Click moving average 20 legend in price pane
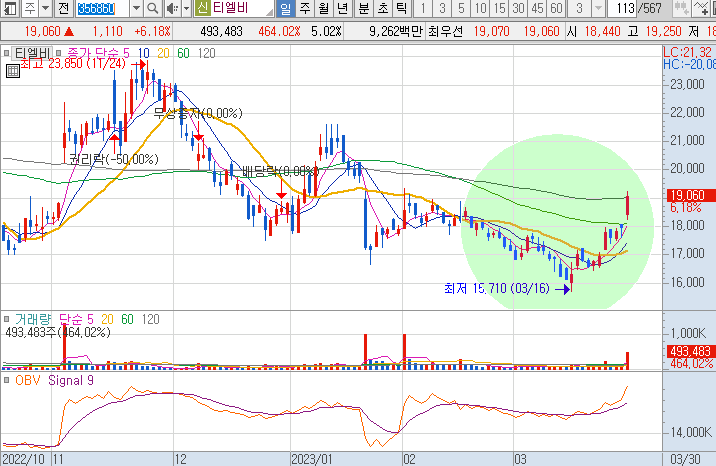 click(163, 53)
